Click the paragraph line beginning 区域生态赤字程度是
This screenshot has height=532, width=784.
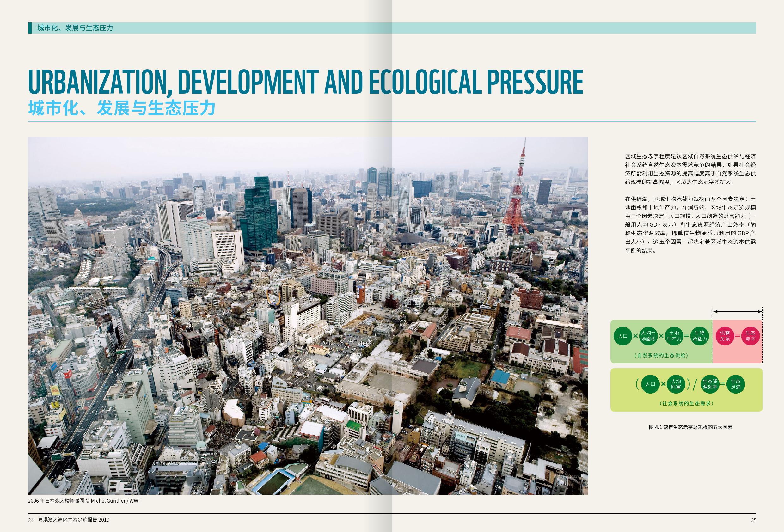click(690, 156)
